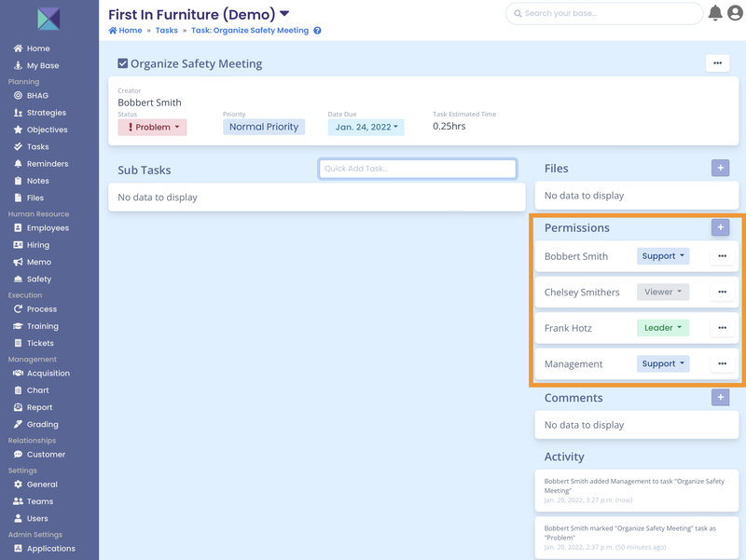Open Tasks in the sidebar
This screenshot has width=746, height=560.
click(x=37, y=146)
